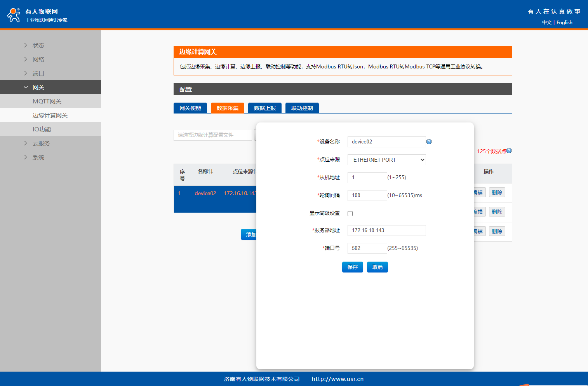Expand the 云服务 sidebar section
This screenshot has width=588, height=386.
41,143
